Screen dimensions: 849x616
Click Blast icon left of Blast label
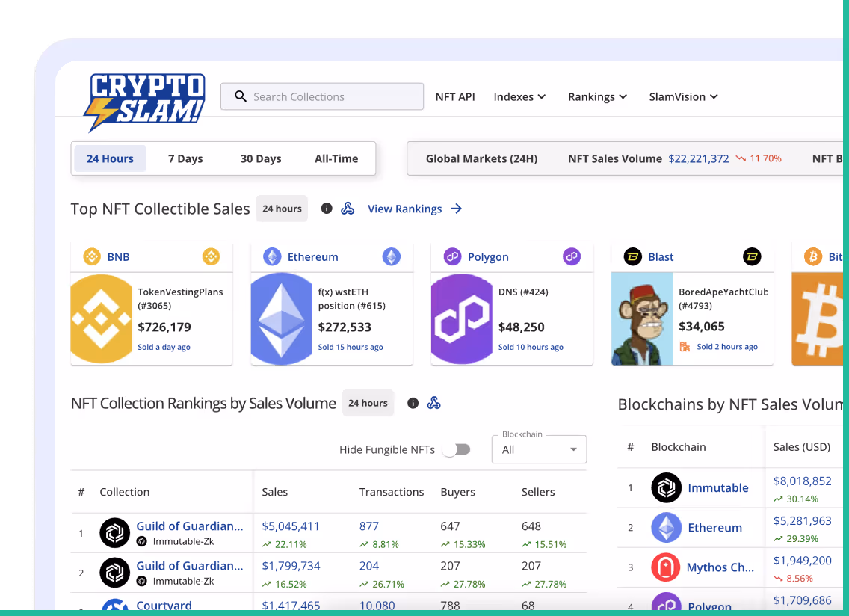633,256
